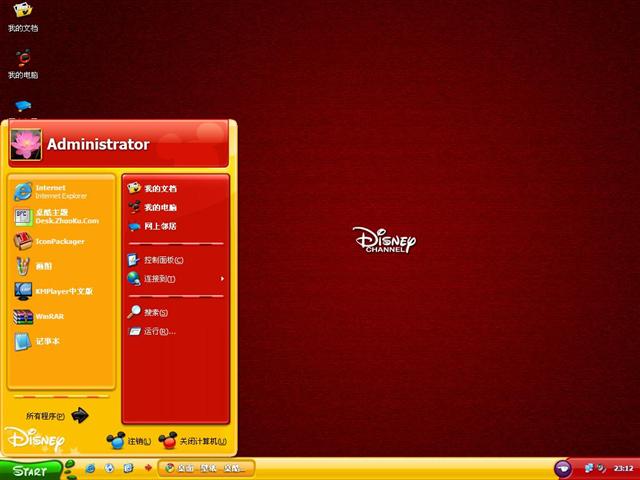Open 记事本 notepad
The image size is (640, 480).
click(61, 341)
